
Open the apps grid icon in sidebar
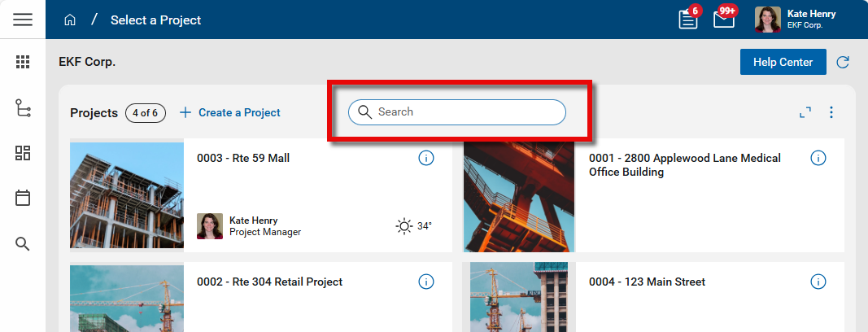tap(23, 62)
